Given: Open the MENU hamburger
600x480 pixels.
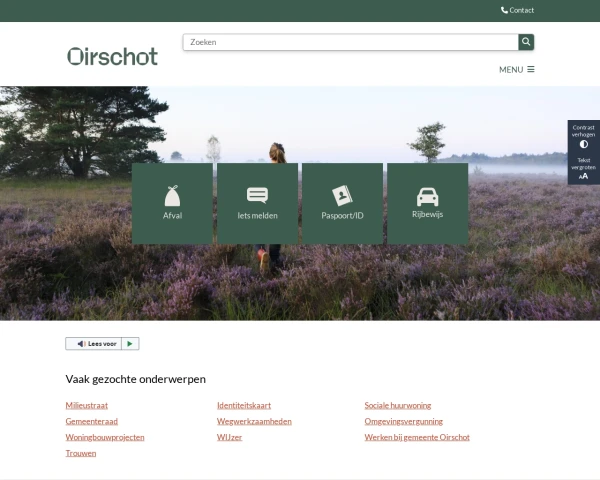Looking at the screenshot, I should coord(517,70).
